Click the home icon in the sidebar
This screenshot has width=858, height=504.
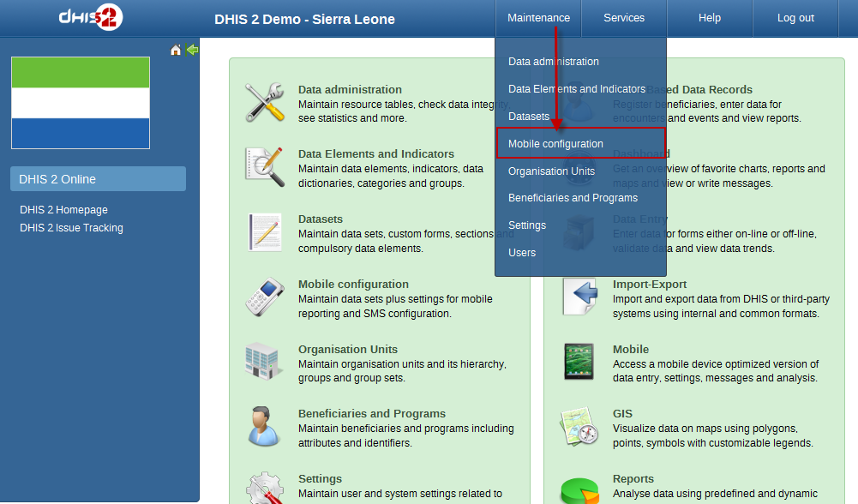(x=176, y=50)
